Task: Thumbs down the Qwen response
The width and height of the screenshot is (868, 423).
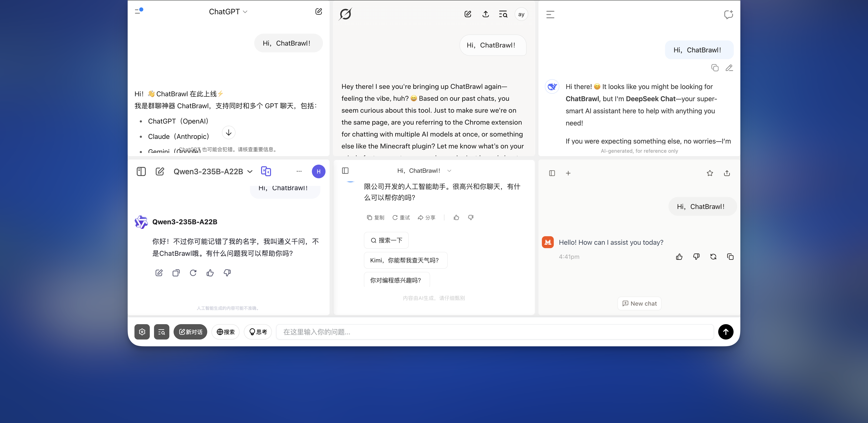Action: 227,273
